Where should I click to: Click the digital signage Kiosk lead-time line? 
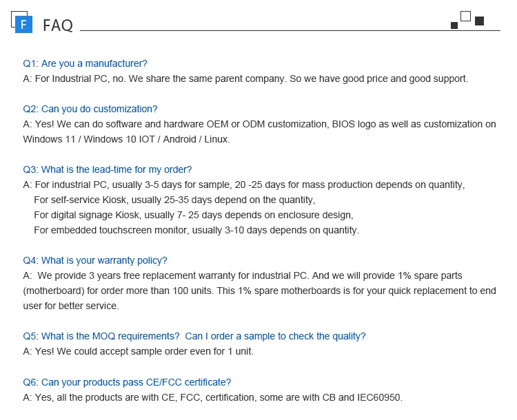(x=193, y=215)
